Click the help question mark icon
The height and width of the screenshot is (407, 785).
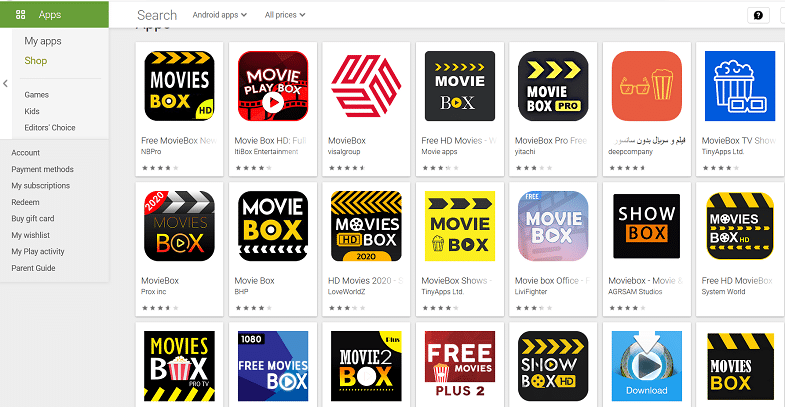point(758,15)
